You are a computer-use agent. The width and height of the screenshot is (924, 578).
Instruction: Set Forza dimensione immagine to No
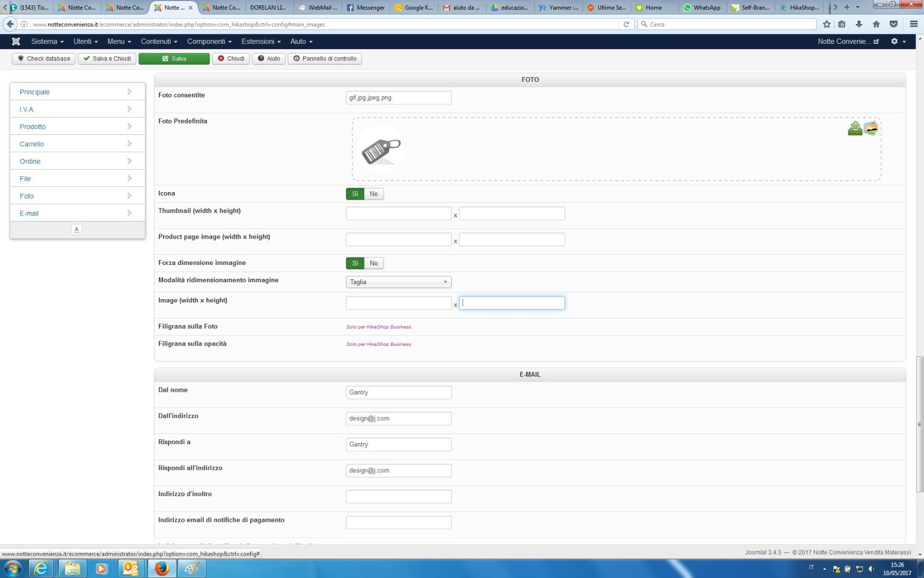click(x=374, y=263)
